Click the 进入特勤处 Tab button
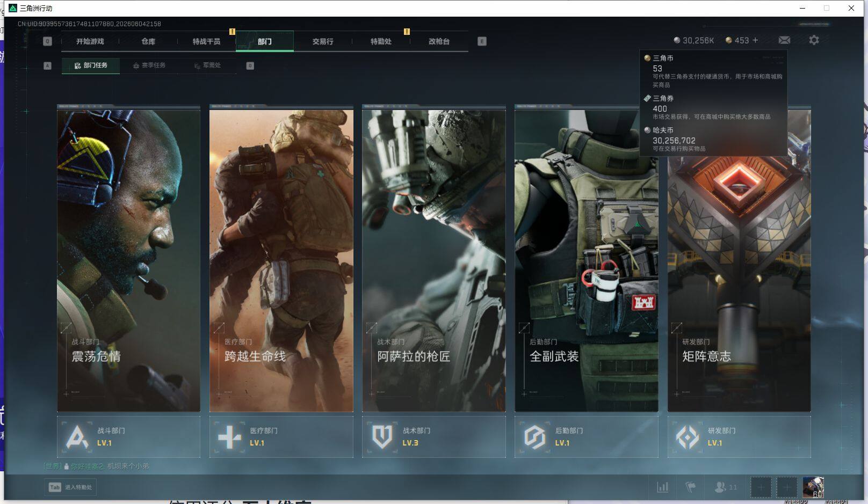 pos(70,487)
